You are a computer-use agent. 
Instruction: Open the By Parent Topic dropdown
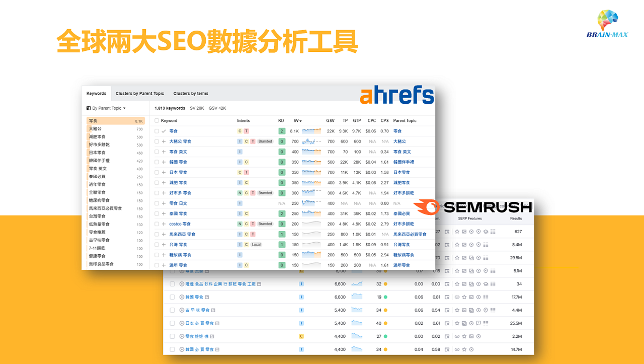pyautogui.click(x=106, y=108)
